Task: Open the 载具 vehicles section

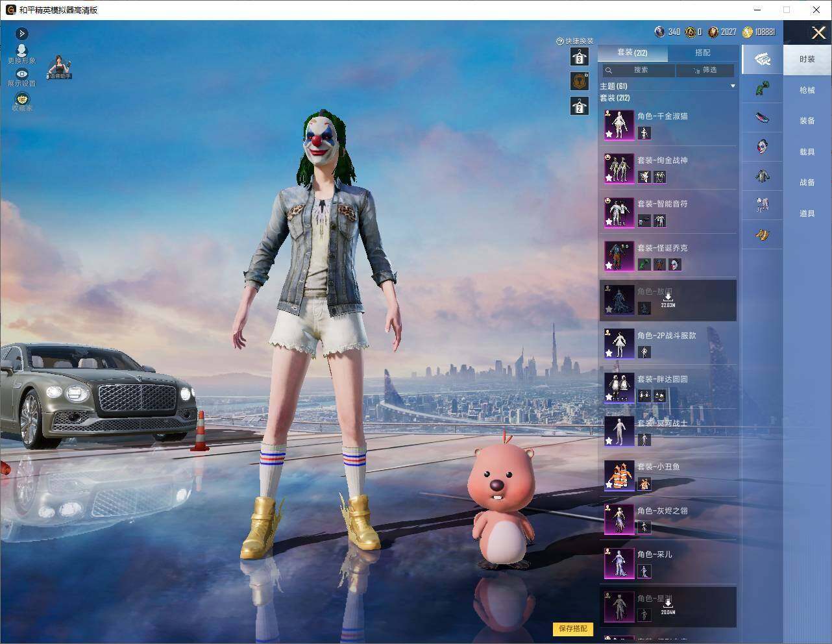Action: pos(807,152)
